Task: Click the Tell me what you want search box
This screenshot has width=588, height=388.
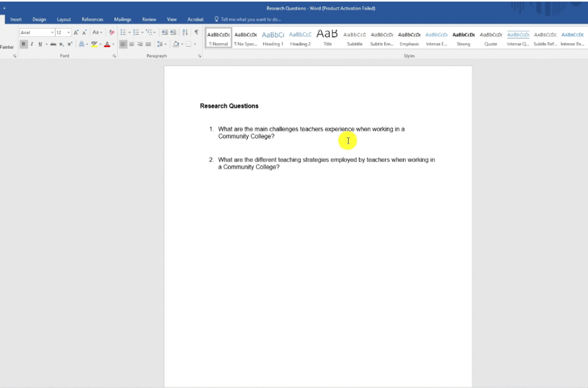Action: 251,20
